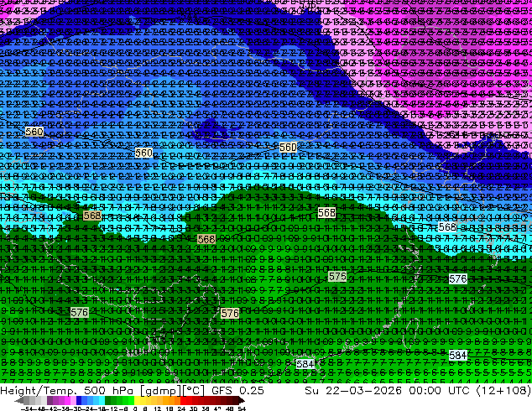Click the "[°C]" unit label
532x411 pixels.
(194, 391)
